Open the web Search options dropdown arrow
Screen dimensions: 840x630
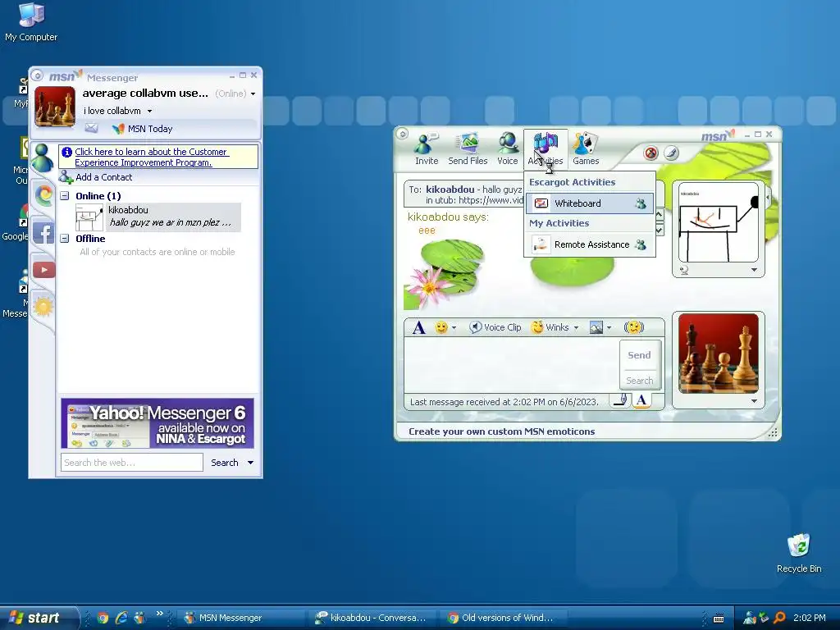tap(250, 463)
